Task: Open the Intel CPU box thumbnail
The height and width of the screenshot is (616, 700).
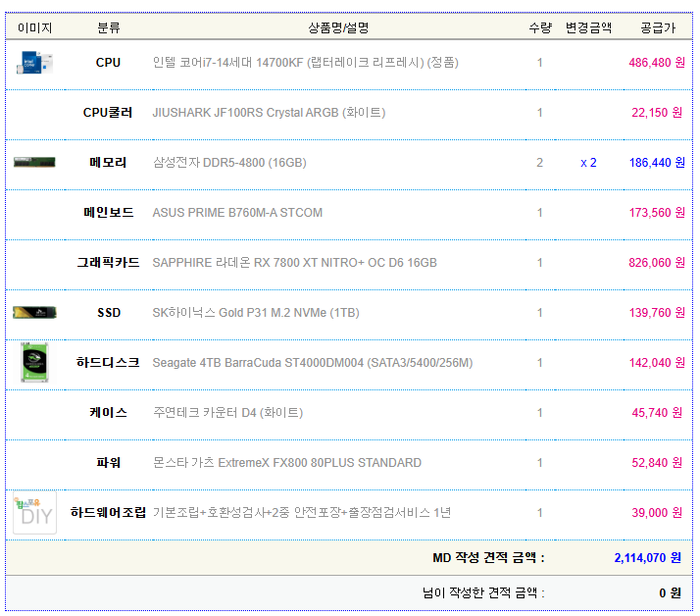Action: 34,63
